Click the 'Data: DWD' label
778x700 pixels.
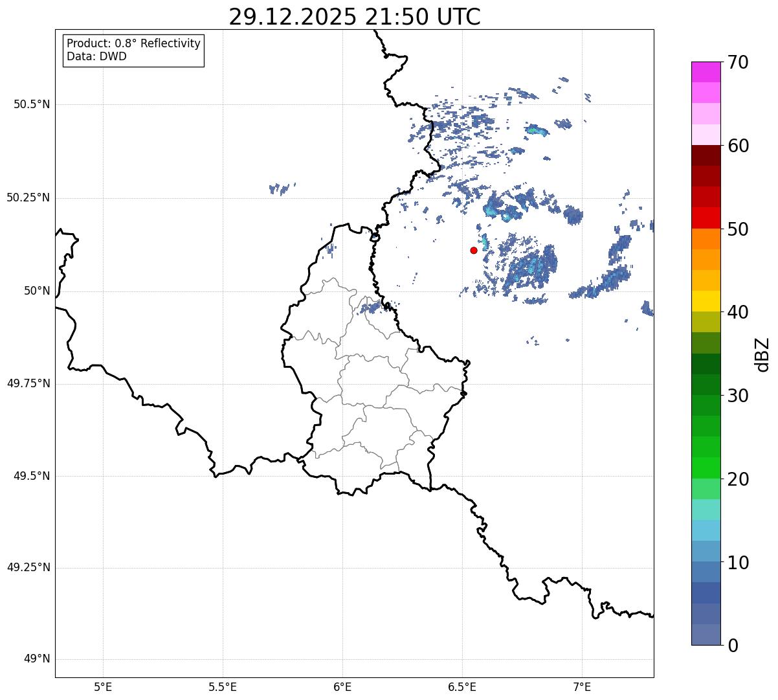click(97, 56)
